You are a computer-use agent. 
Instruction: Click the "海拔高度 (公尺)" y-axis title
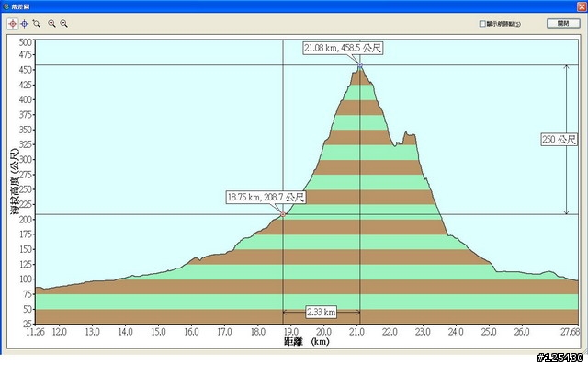pos(15,181)
